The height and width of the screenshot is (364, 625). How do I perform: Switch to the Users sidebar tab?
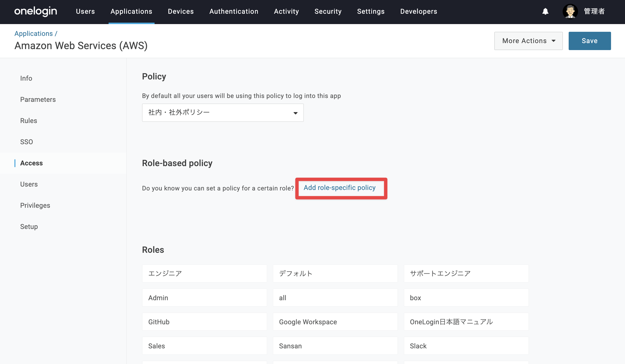(x=29, y=184)
